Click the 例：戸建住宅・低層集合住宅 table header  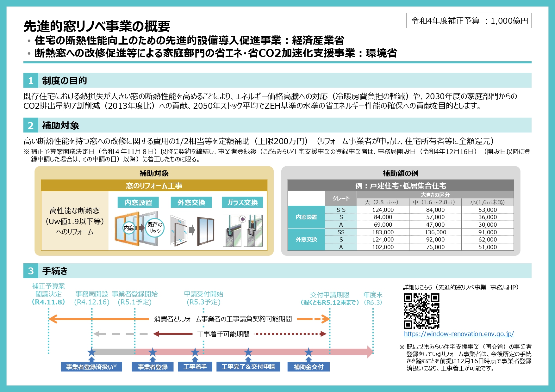click(400, 186)
